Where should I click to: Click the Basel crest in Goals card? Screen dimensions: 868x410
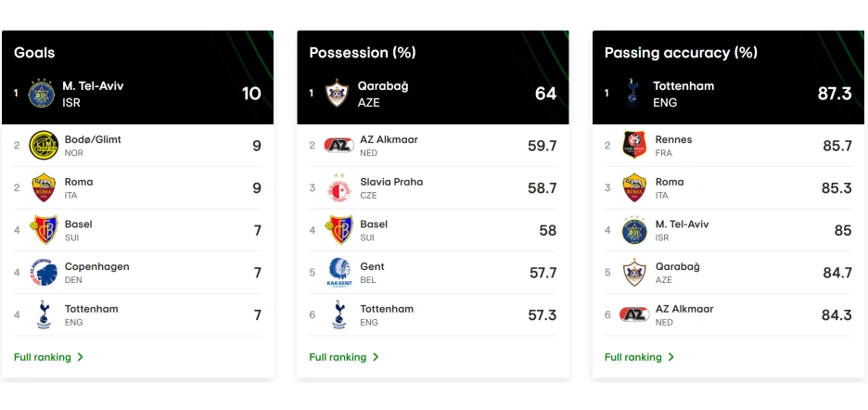pyautogui.click(x=44, y=230)
